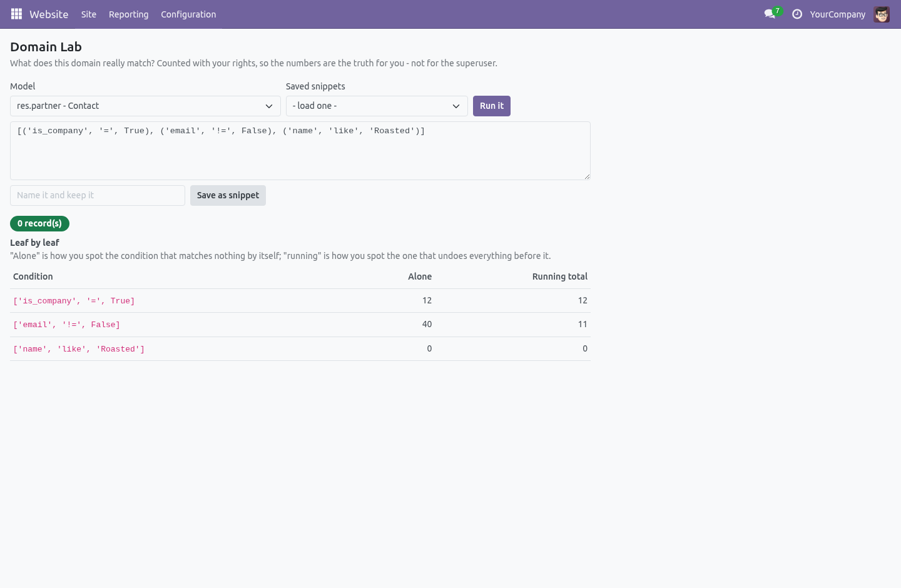Click Alone value 40 for email row
901x588 pixels.
click(427, 324)
